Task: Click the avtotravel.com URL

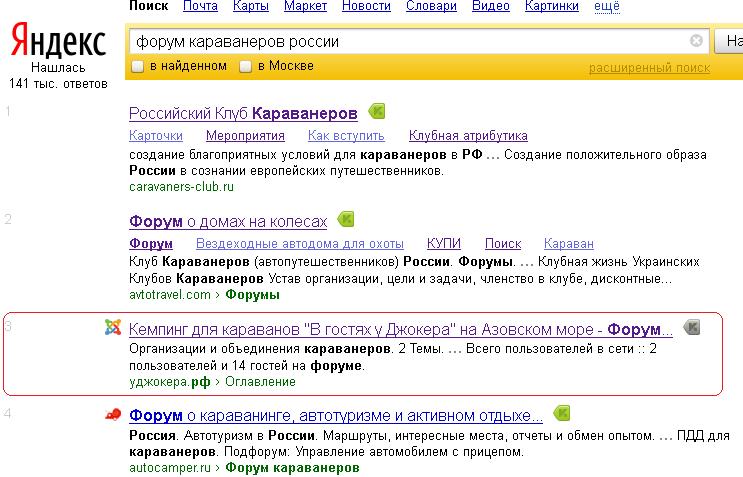Action: (170, 295)
